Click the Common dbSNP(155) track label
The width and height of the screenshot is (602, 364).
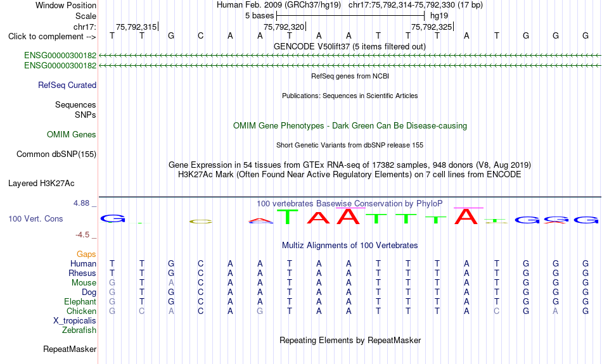pos(56,154)
